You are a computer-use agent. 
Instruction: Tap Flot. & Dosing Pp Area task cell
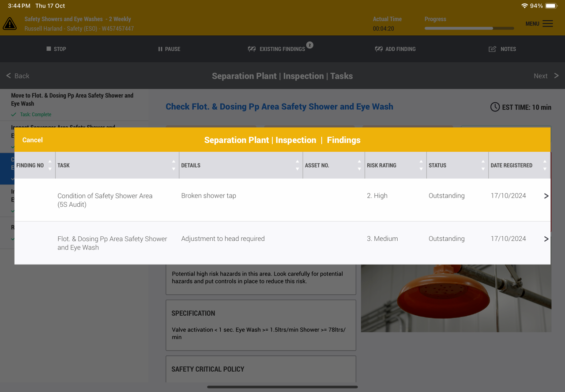[112, 243]
